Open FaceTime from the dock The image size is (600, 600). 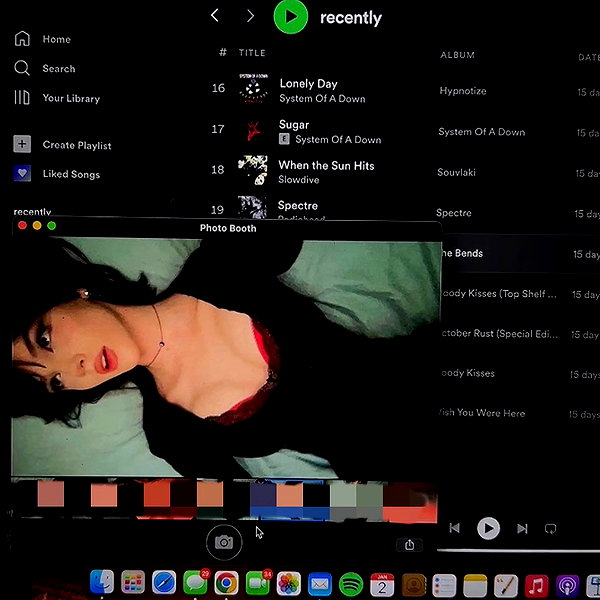pyautogui.click(x=257, y=583)
